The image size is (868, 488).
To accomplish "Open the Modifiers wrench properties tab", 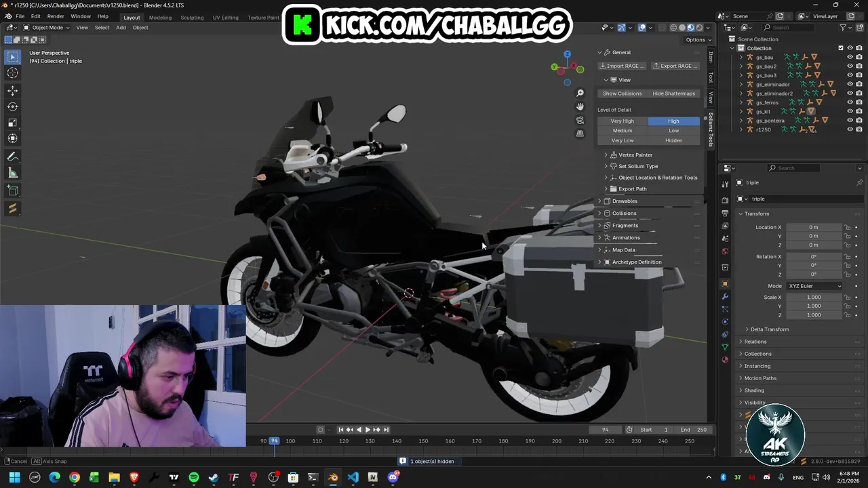I will click(725, 296).
